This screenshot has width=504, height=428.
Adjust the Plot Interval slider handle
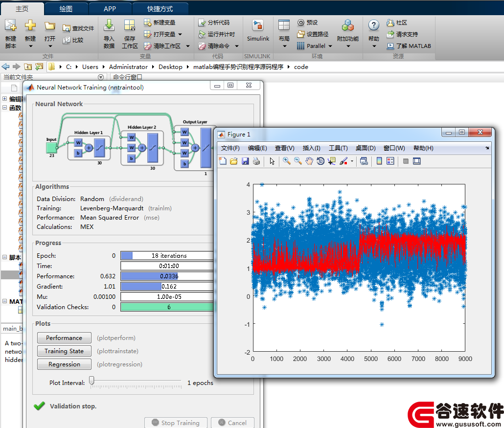[x=92, y=381]
